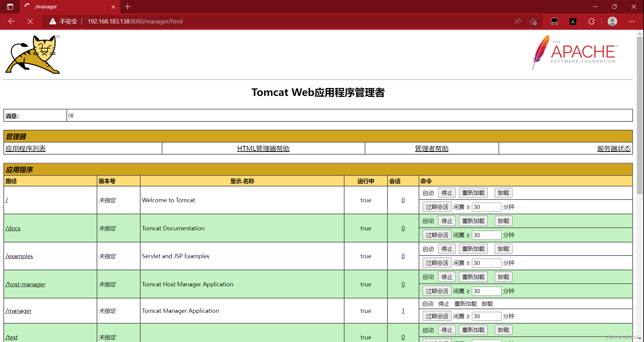The height and width of the screenshot is (342, 644).
Task: Click 停止 button for /docs
Action: coord(447,221)
